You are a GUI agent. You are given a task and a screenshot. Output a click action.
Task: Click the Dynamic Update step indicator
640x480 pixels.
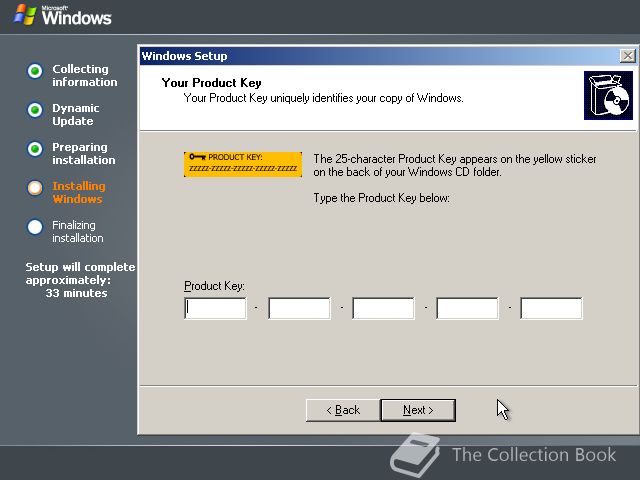(x=35, y=110)
